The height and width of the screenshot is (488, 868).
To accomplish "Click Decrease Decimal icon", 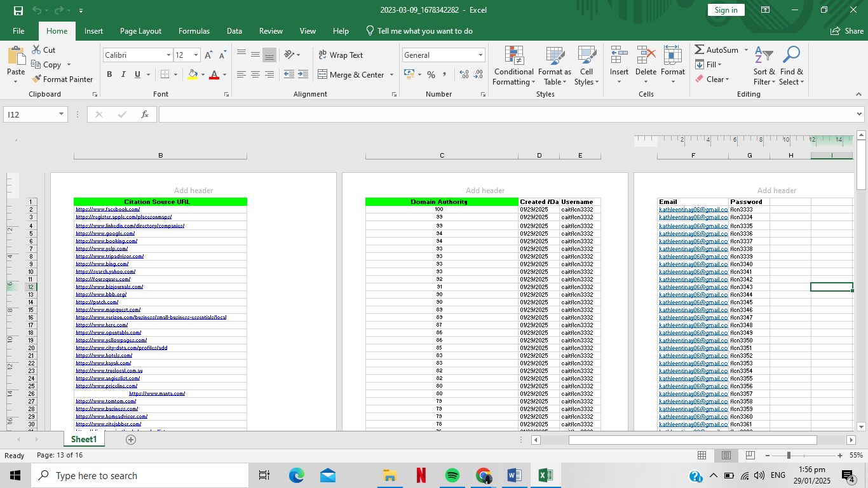I will [478, 74].
